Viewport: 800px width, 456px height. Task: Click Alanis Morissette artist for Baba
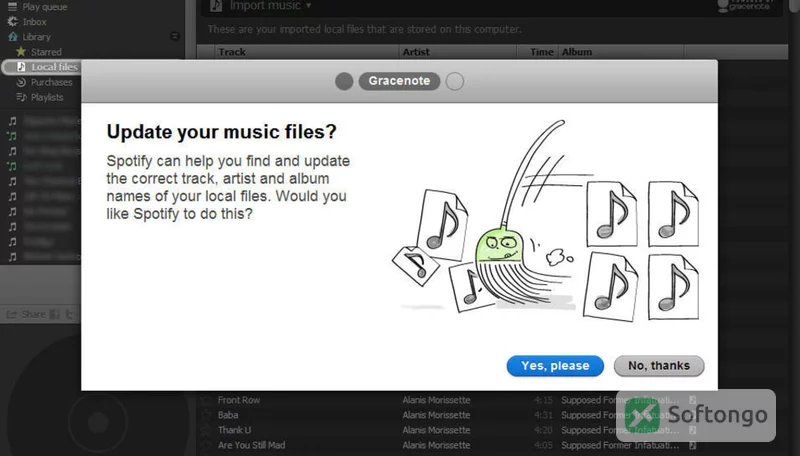436,415
